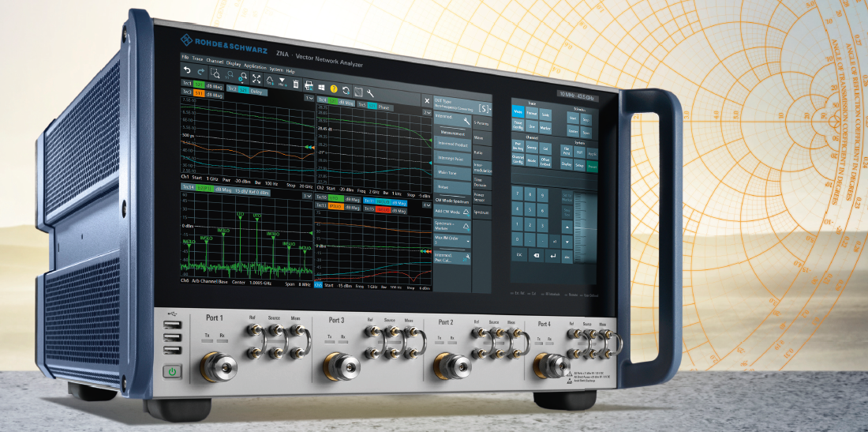Select trace label Trc2 S21 Delay
Image resolution: width=868 pixels, height=432 pixels.
coord(247,90)
